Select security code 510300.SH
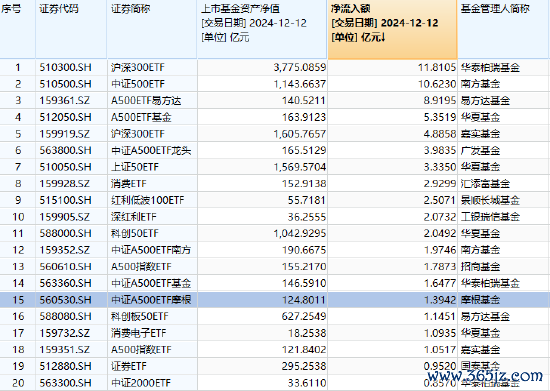Screen dimensions: 550x391 coord(65,67)
